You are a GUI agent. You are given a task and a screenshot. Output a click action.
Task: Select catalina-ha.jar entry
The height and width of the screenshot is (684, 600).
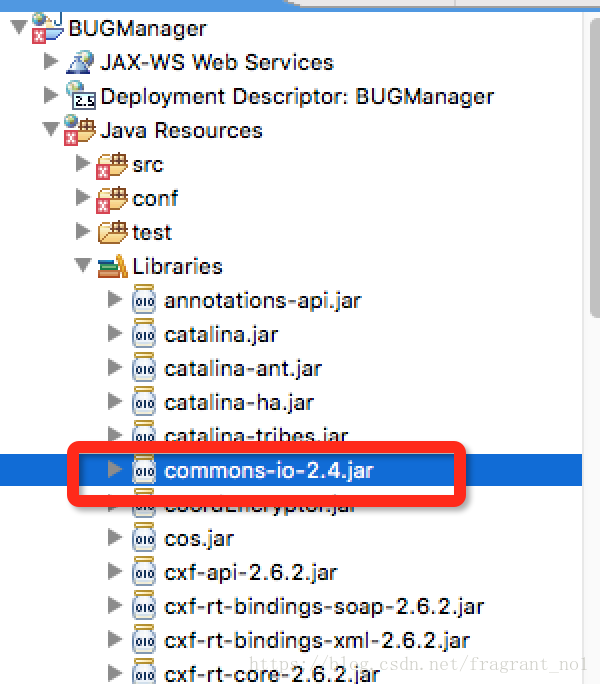(x=239, y=404)
